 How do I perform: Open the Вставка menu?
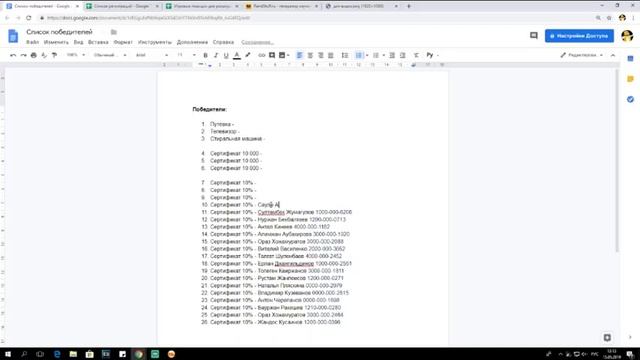point(98,42)
